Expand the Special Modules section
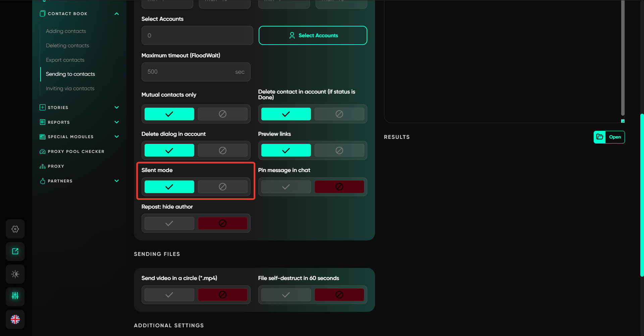The image size is (644, 336). (116, 137)
